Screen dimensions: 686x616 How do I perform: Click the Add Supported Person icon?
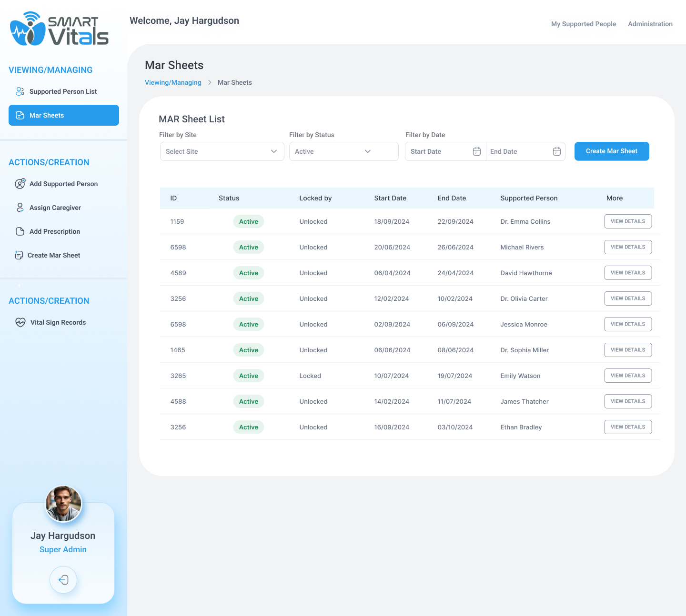pos(20,184)
